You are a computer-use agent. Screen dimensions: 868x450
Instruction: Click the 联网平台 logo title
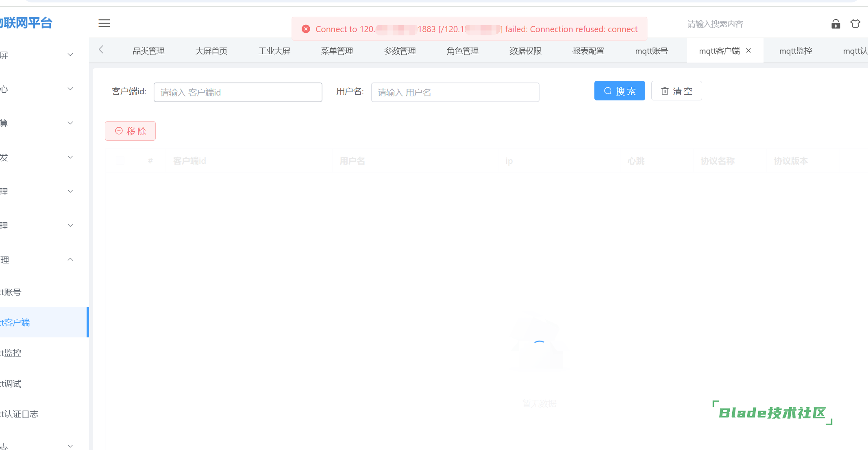pos(26,23)
